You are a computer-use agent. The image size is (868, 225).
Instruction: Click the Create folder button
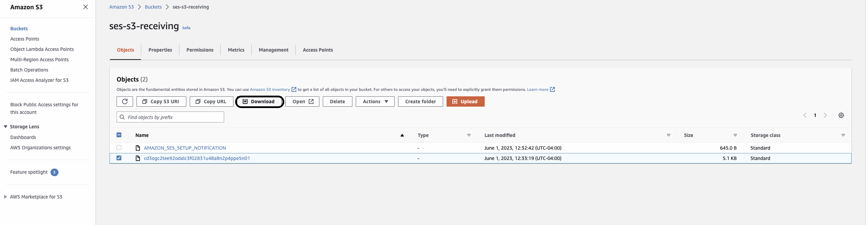click(x=420, y=101)
